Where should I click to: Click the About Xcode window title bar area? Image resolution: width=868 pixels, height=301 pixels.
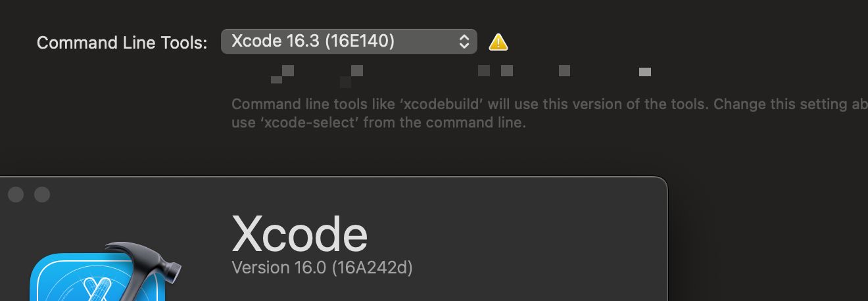pos(329,191)
